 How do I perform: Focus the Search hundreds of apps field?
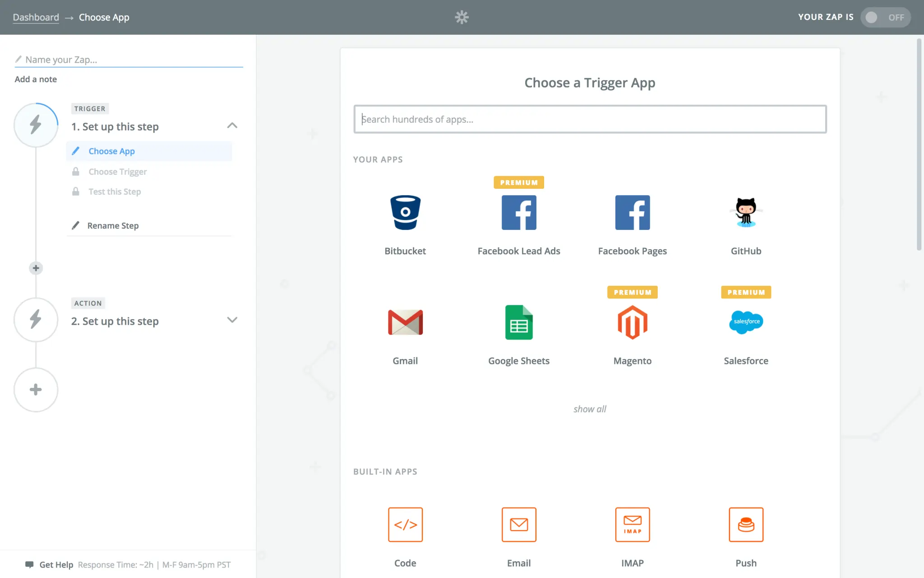click(x=590, y=119)
